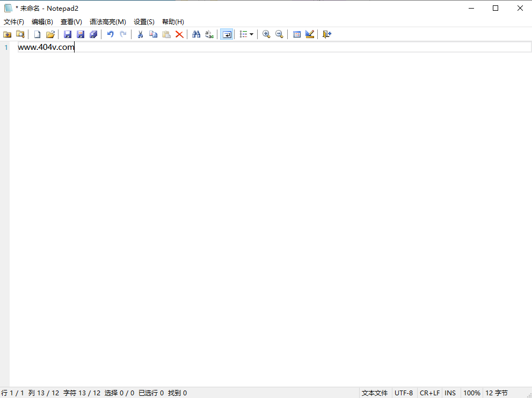Create a new blank document
Image resolution: width=532 pixels, height=398 pixels.
pos(37,34)
